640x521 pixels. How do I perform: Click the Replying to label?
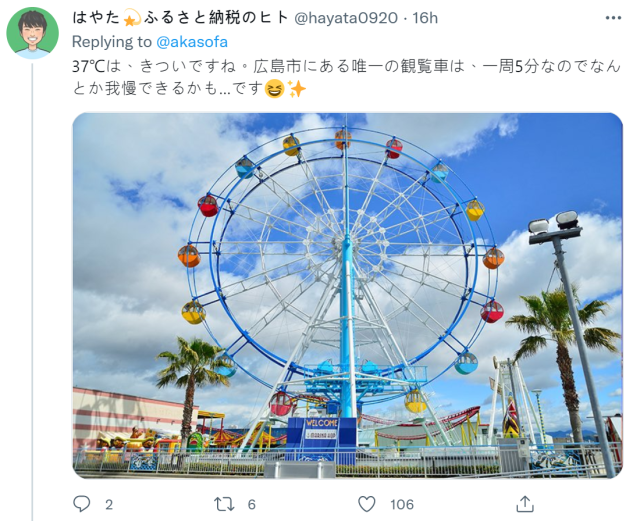[111, 42]
